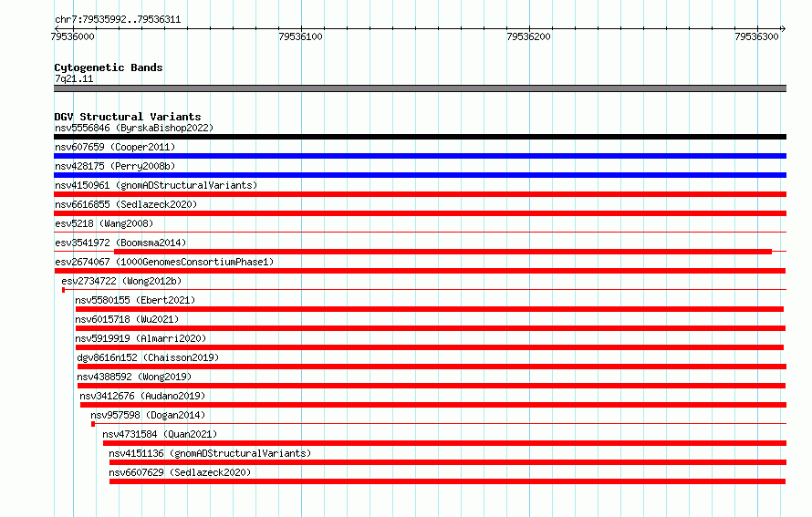Click the 79536000 ruler tick label

tap(72, 36)
